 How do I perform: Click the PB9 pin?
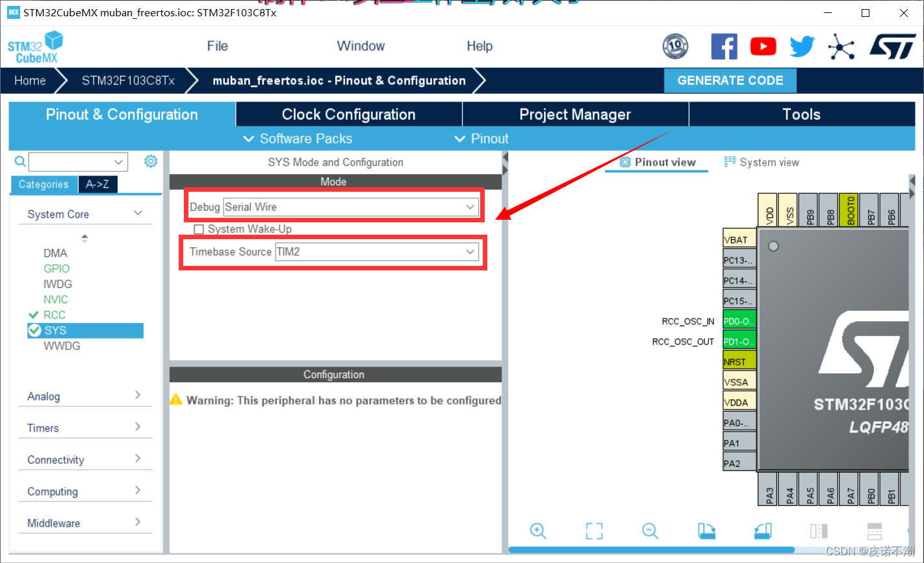tap(809, 209)
